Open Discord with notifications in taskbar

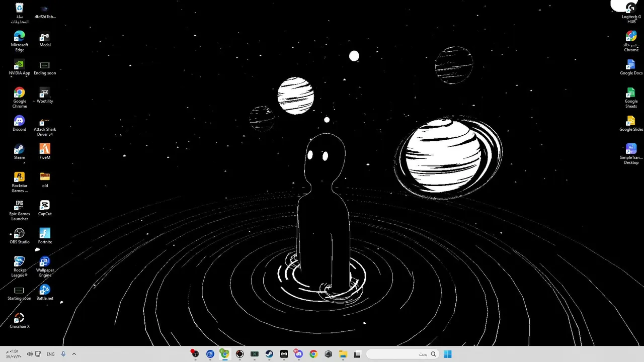click(299, 354)
